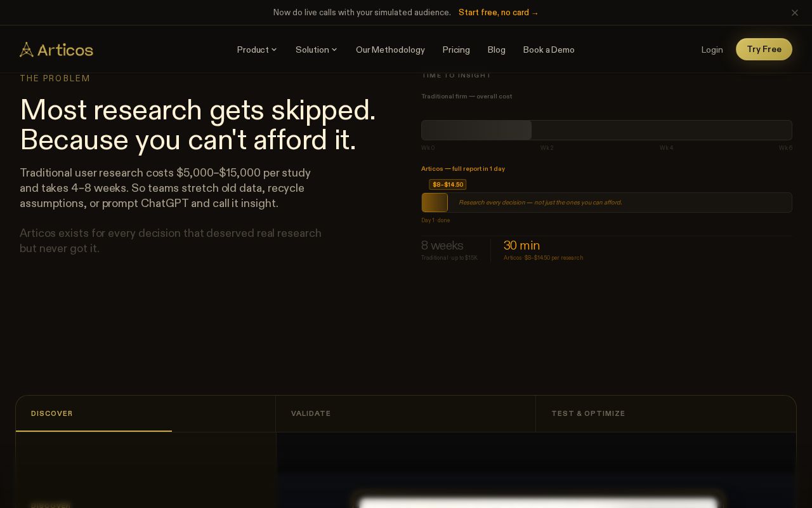Click the Login link
The width and height of the screenshot is (812, 508).
coord(712,50)
